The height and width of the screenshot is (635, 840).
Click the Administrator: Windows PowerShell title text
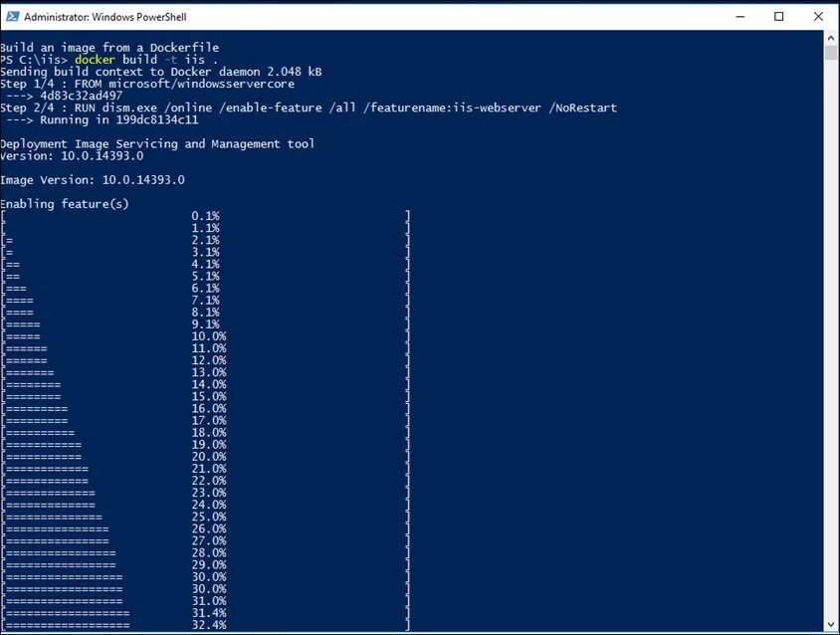click(x=105, y=17)
